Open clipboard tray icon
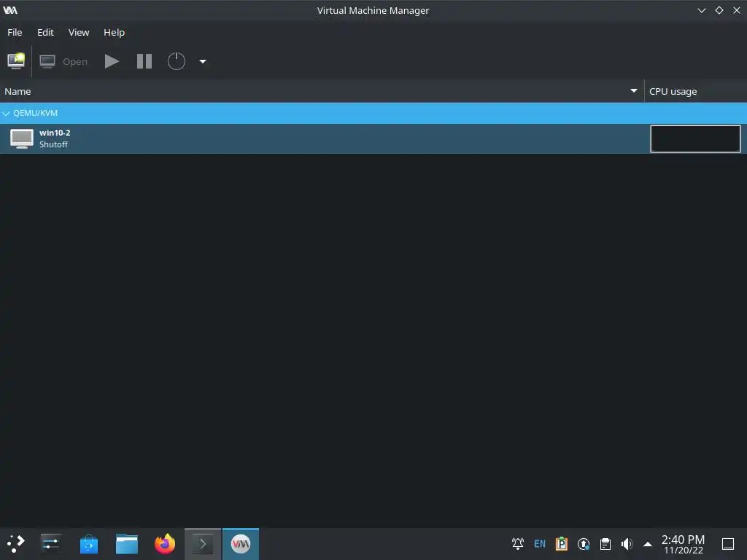Screen dimensions: 747x560 pyautogui.click(x=605, y=544)
